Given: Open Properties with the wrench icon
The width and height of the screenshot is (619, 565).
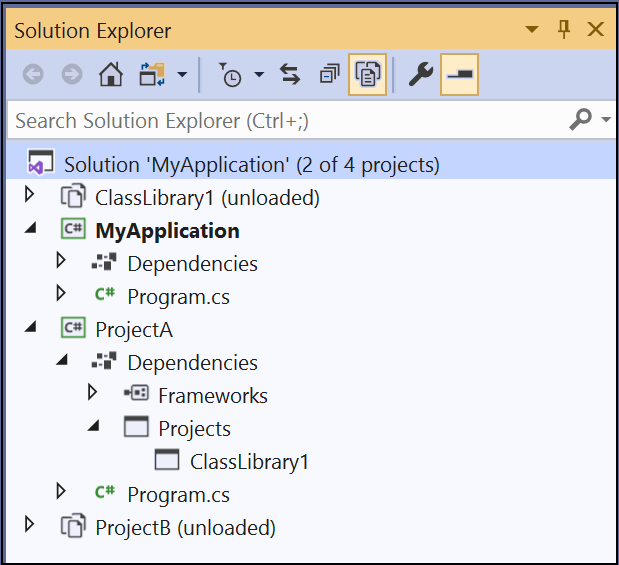Looking at the screenshot, I should click(x=420, y=74).
